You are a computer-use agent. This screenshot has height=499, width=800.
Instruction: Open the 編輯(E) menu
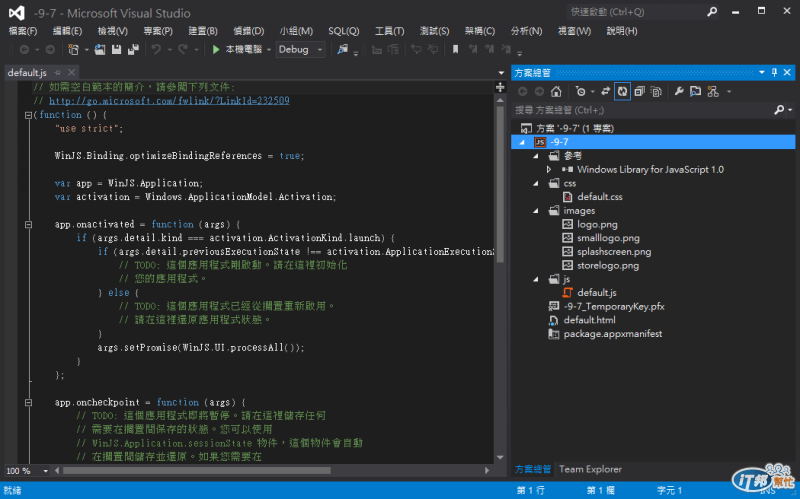67,31
